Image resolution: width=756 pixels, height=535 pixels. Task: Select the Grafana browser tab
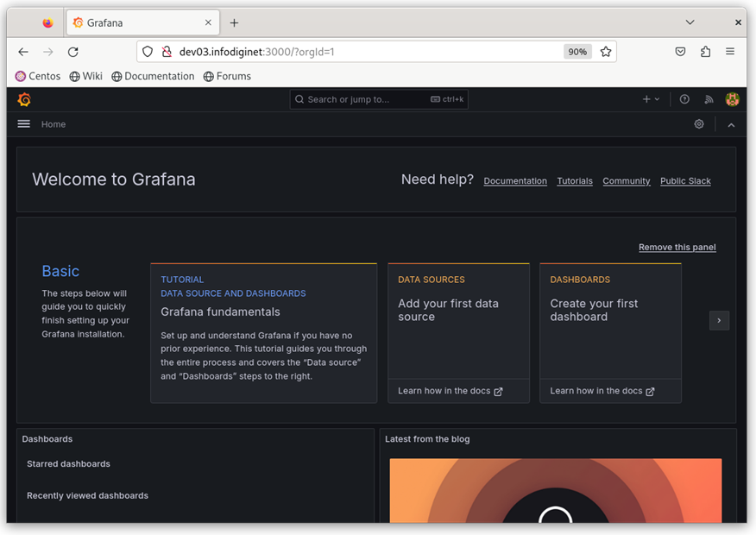pos(143,22)
